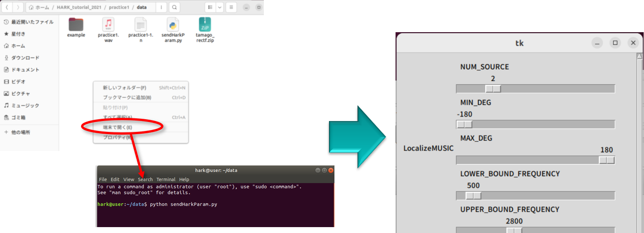
Task: Select the practice1.wav audio file
Action: click(x=108, y=25)
